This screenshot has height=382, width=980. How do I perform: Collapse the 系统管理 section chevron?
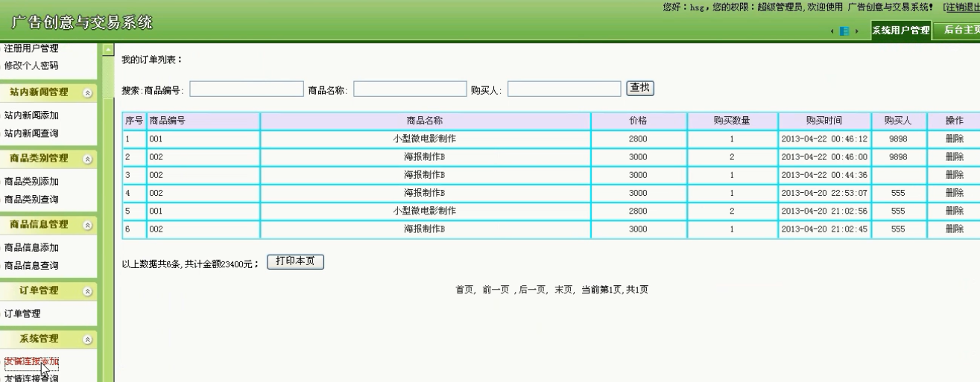click(x=88, y=339)
